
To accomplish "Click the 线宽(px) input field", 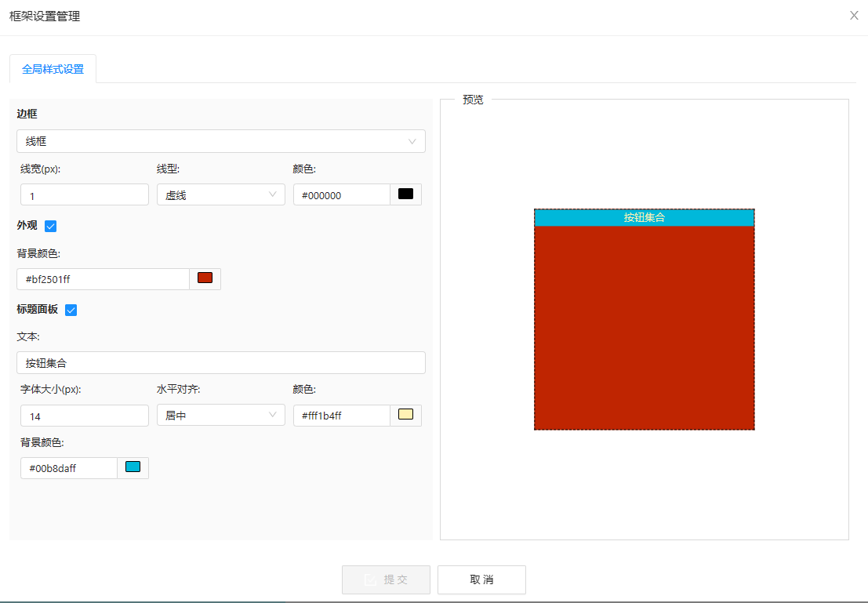I will [85, 195].
